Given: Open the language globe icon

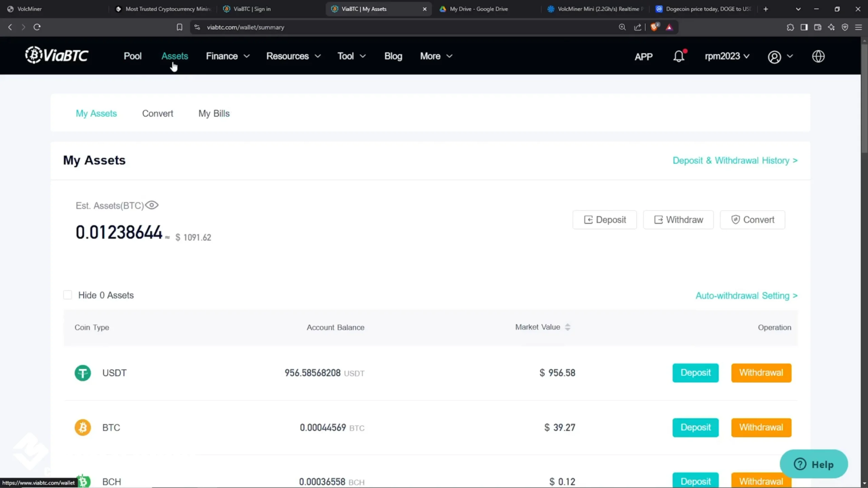Looking at the screenshot, I should 818,56.
